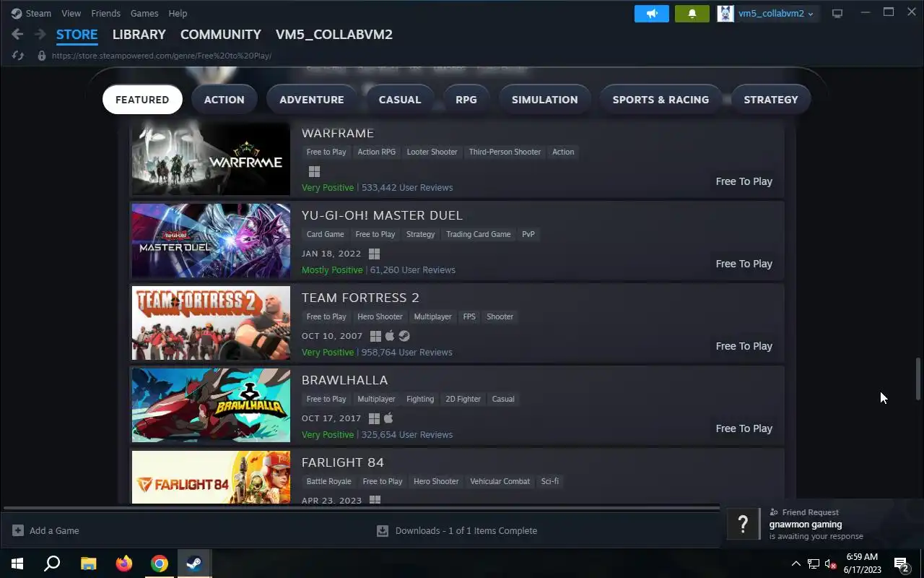Screen dimensions: 924x578
Task: Open the Steam menu
Action: 31,13
